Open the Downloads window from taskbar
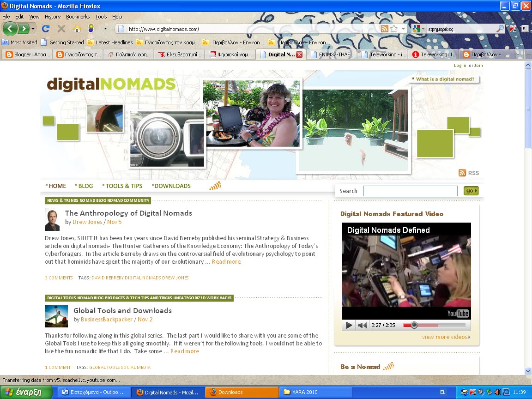Viewport: 532px width, 399px height. [x=241, y=392]
